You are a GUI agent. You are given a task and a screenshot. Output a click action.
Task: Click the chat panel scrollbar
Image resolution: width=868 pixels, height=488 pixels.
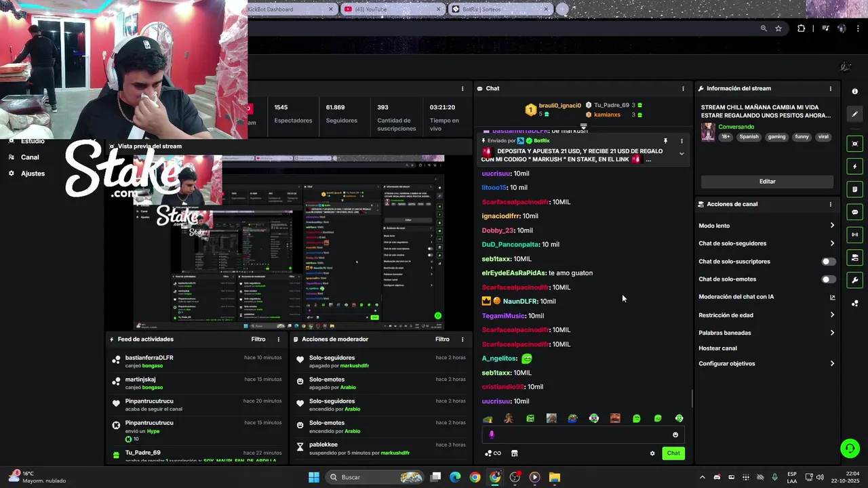(x=692, y=399)
